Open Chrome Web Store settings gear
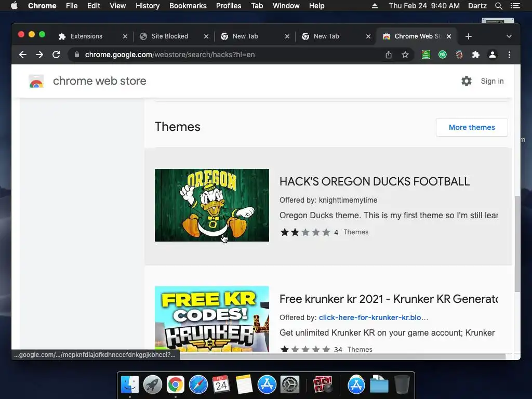Viewport: 532px width, 399px height. [x=467, y=81]
